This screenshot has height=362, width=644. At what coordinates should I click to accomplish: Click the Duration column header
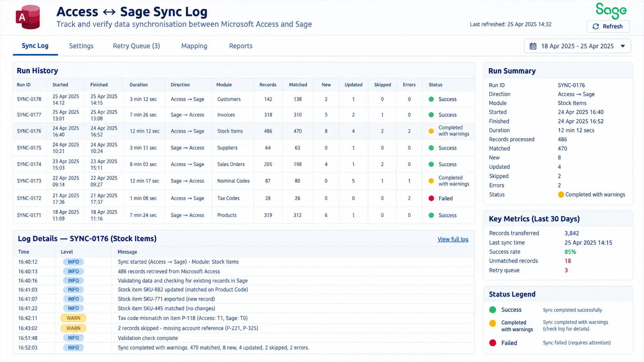coord(139,85)
